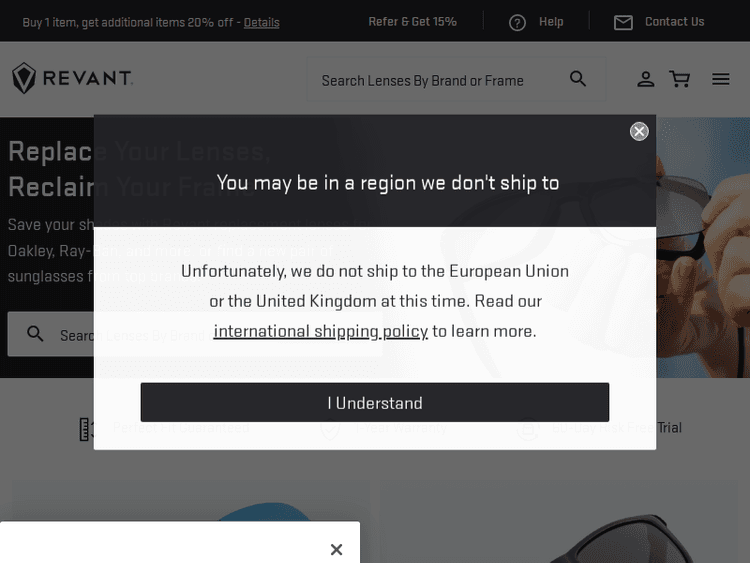The image size is (750, 563).
Task: Open the Details link for the 20% offer
Action: coord(261,22)
